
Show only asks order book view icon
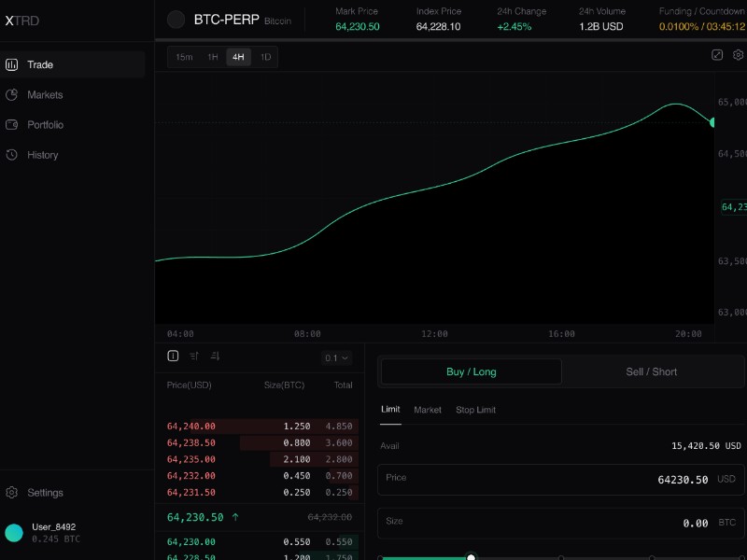[194, 357]
